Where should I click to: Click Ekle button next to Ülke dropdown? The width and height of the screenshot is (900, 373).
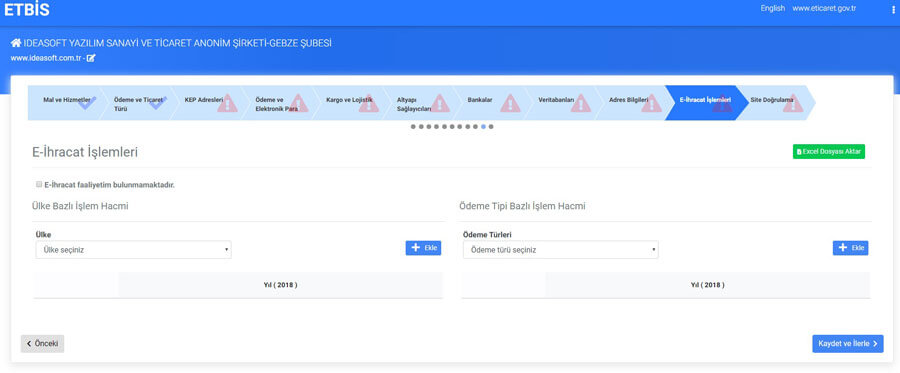[424, 248]
